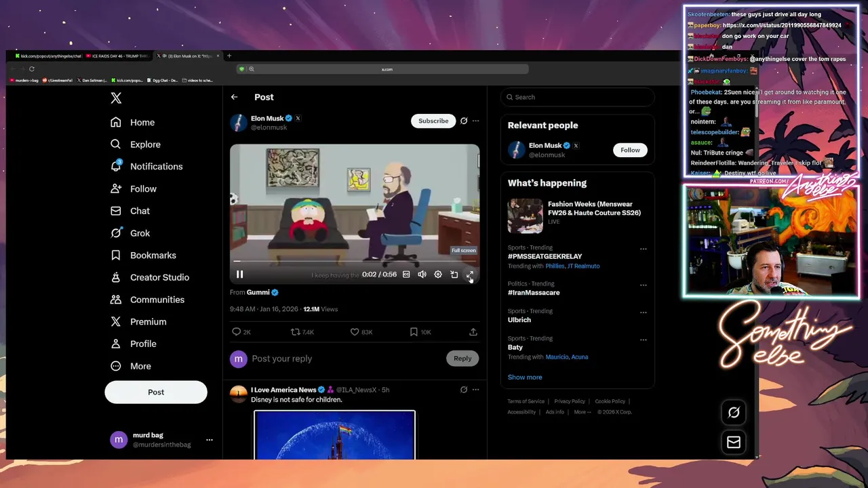868x488 pixels.
Task: Open options for Ulbrich trend
Action: [644, 312]
